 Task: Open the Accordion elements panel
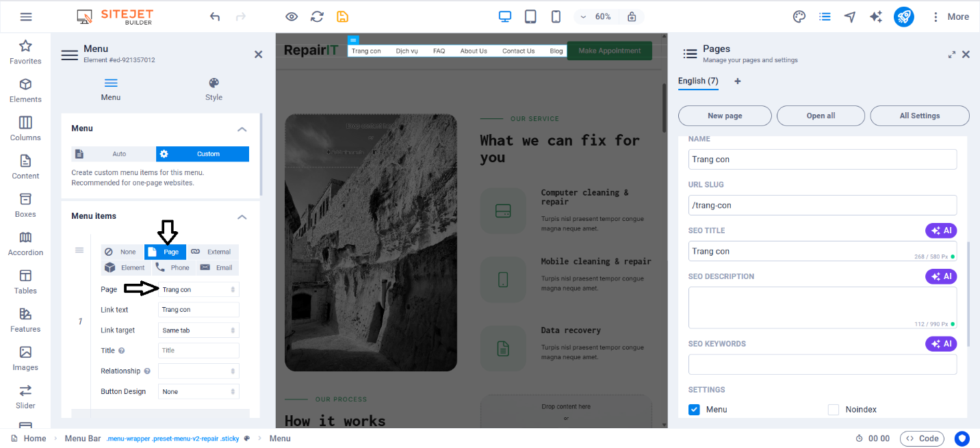25,243
